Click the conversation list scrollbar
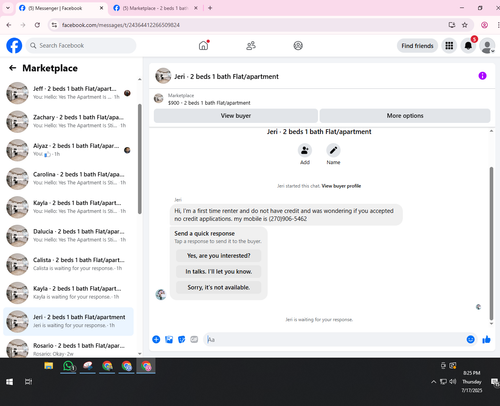 pos(140,159)
